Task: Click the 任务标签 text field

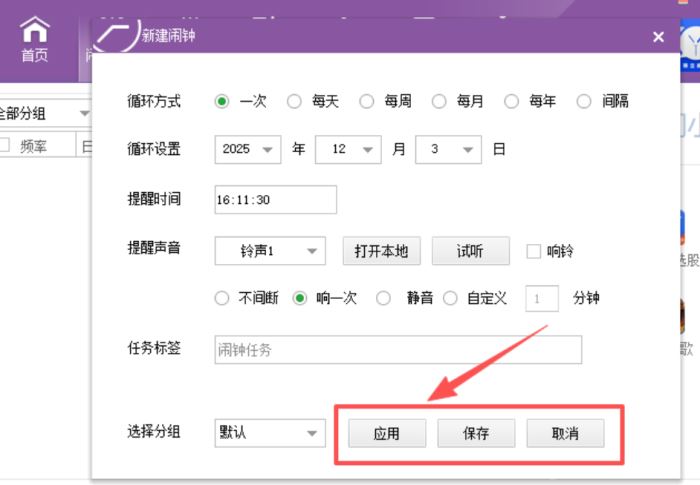Action: pos(398,350)
